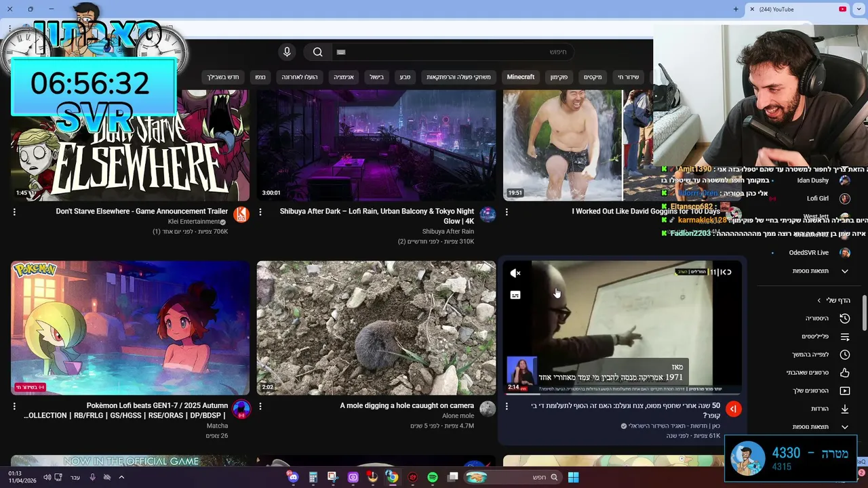Expand תוצאות נוספות under subscriptions

click(821, 271)
